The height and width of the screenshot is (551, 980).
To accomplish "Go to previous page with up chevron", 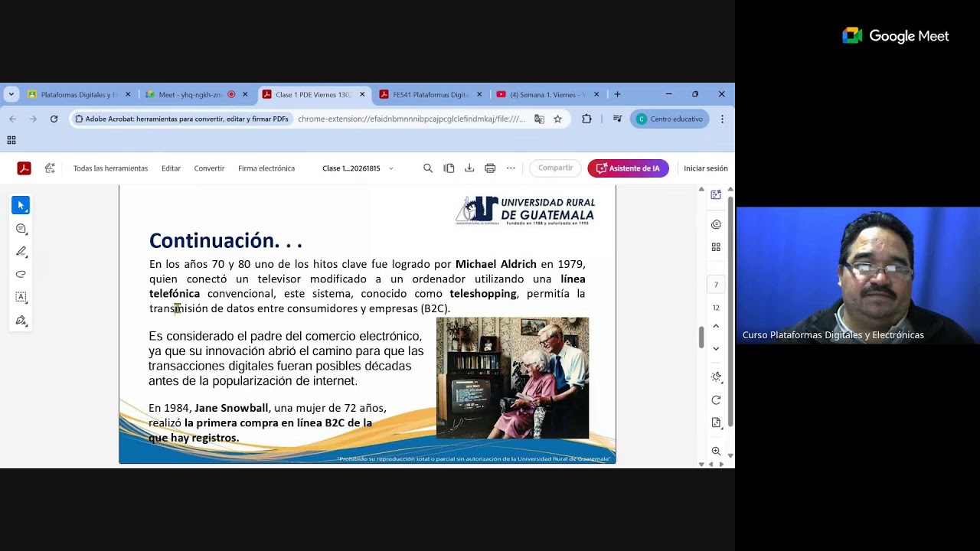I will point(716,326).
